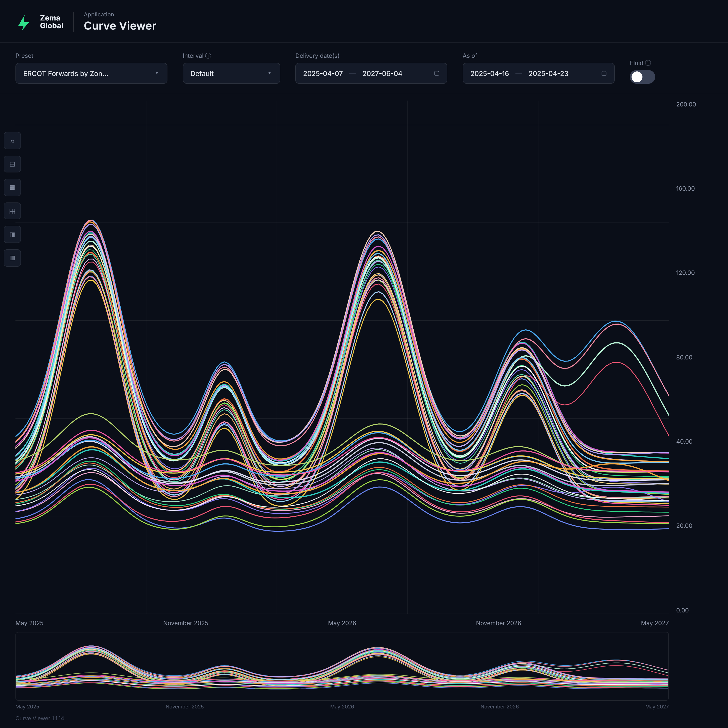Click the Preset field label
The height and width of the screenshot is (728, 728).
24,56
